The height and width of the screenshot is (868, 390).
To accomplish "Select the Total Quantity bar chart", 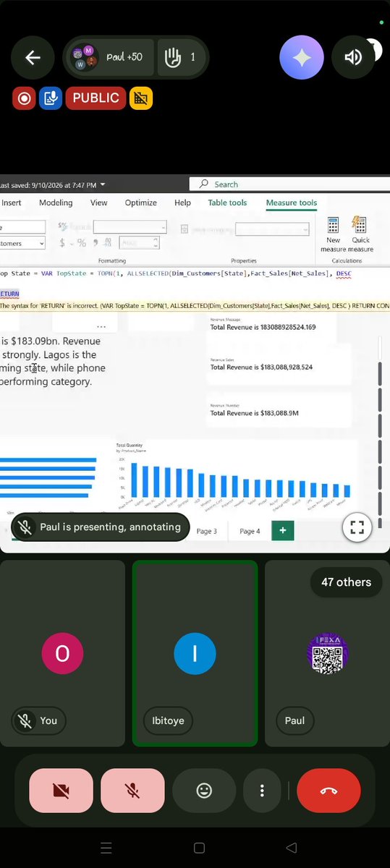I will pyautogui.click(x=235, y=476).
